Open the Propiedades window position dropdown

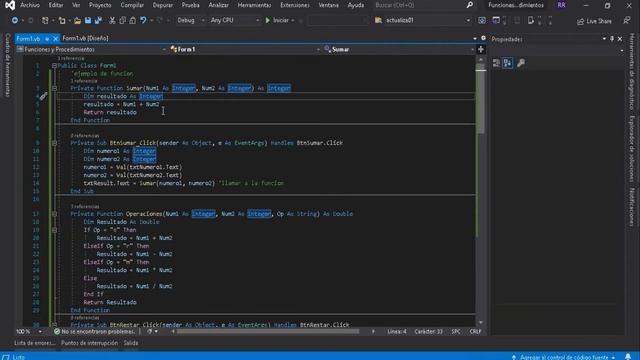tap(604, 39)
